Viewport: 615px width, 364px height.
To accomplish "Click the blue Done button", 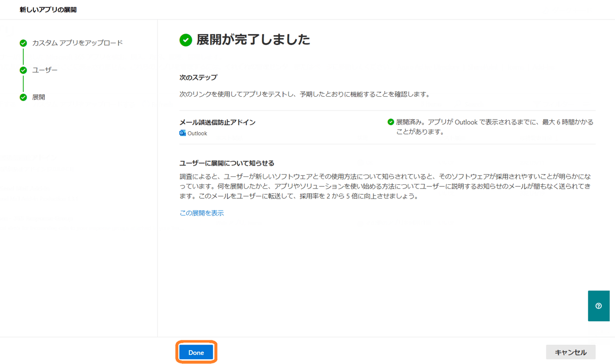I will pos(196,352).
